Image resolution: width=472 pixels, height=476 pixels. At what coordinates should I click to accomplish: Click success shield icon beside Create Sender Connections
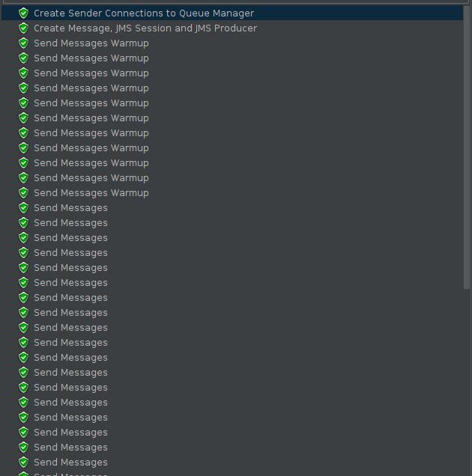24,13
